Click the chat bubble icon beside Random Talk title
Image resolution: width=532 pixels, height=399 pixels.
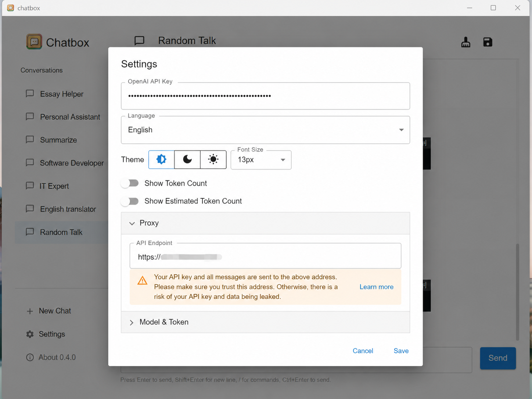tap(139, 40)
